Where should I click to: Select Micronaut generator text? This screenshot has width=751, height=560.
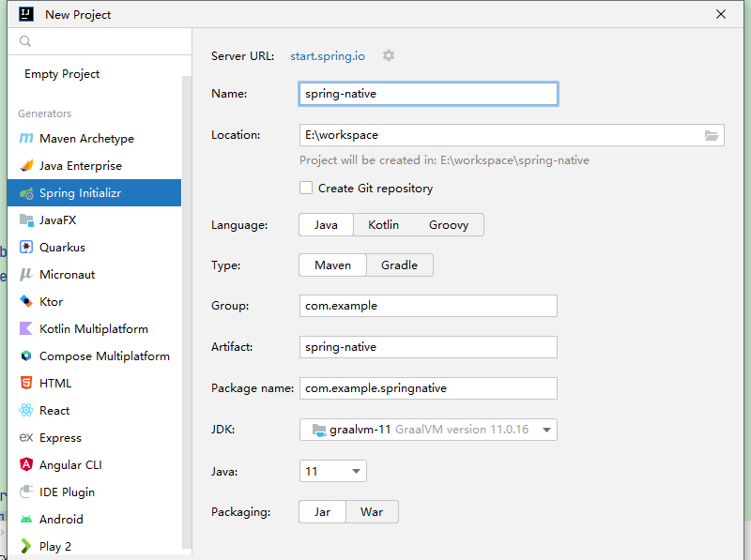[x=67, y=275]
